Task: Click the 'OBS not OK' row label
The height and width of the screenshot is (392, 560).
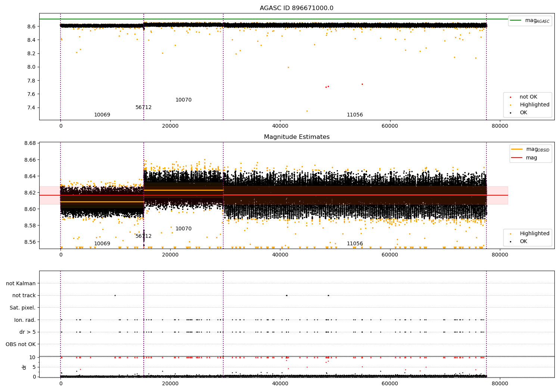Action: click(21, 344)
